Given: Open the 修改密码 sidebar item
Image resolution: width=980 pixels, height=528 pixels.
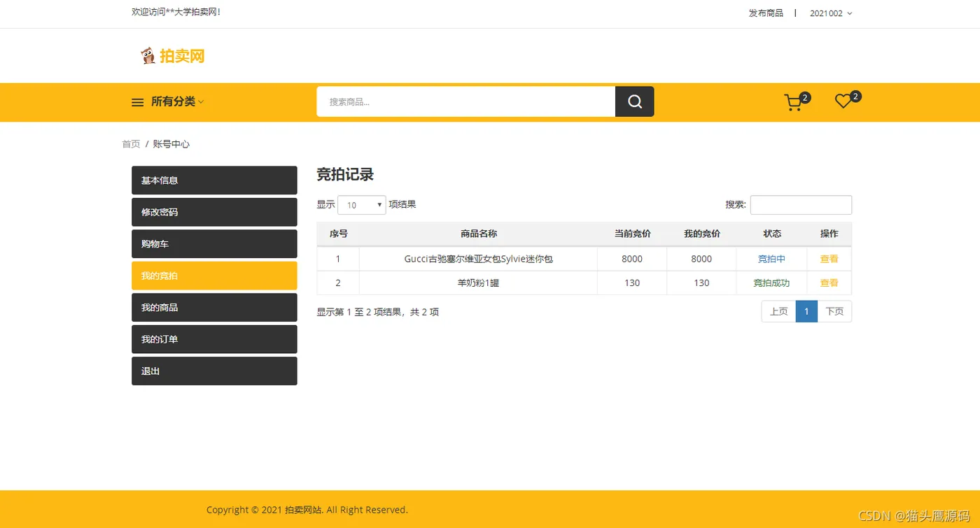Looking at the screenshot, I should [x=214, y=212].
